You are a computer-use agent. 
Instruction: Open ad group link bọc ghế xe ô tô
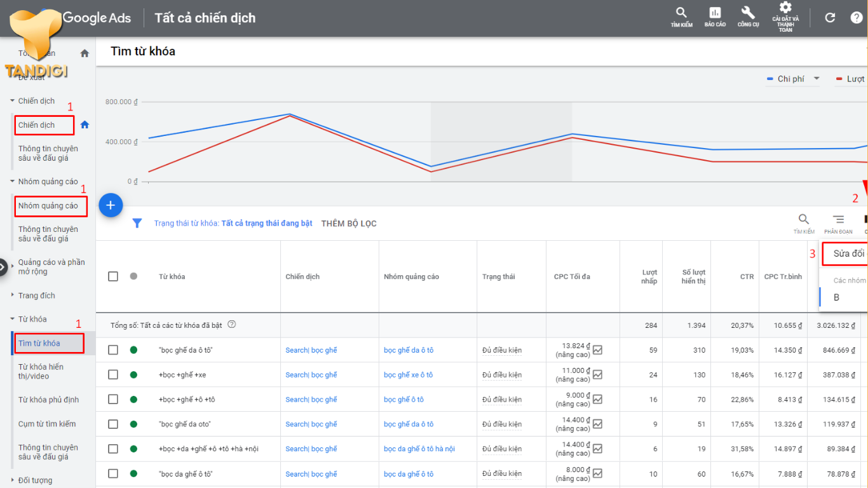409,375
